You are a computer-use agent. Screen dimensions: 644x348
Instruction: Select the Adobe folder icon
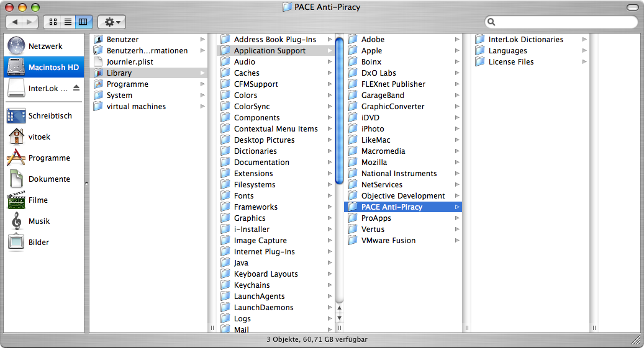352,40
